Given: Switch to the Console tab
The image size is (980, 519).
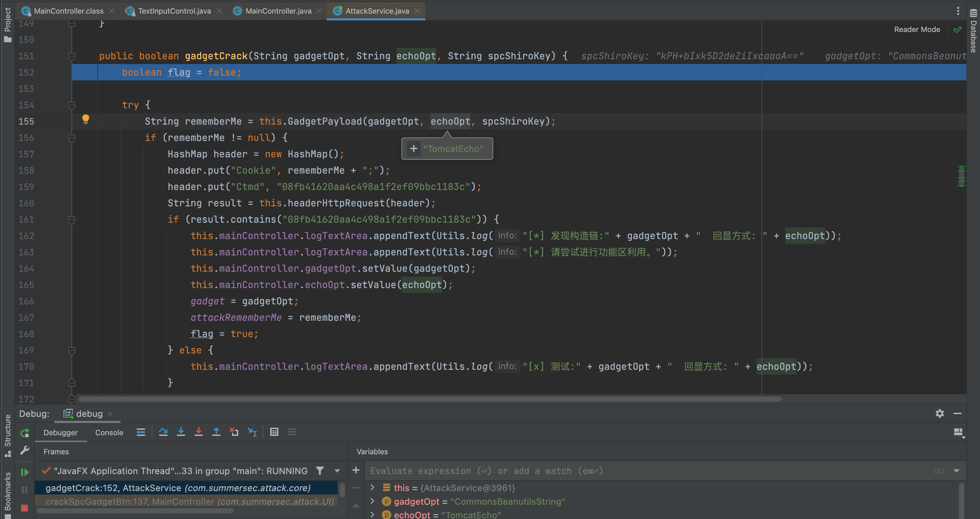Looking at the screenshot, I should [109, 432].
